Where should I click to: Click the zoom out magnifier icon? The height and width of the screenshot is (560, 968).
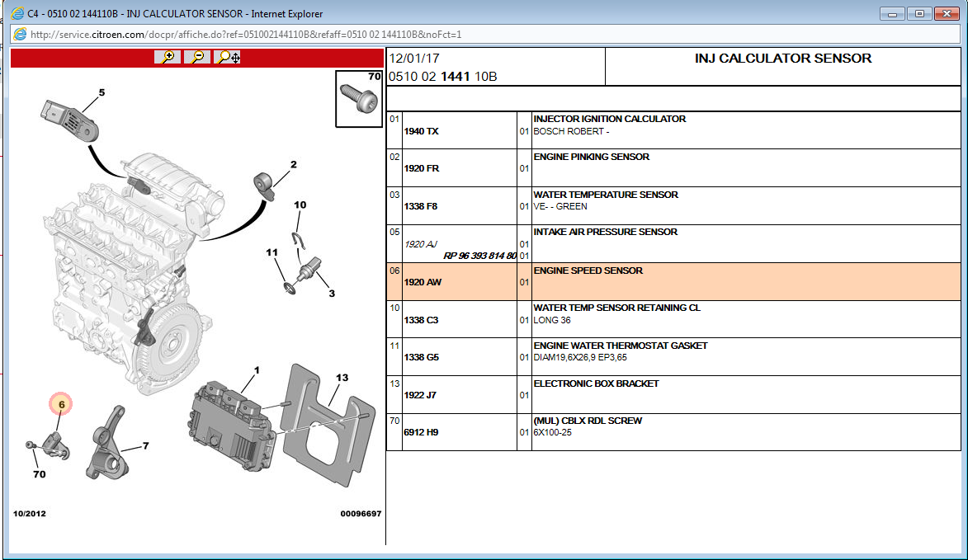[x=197, y=57]
